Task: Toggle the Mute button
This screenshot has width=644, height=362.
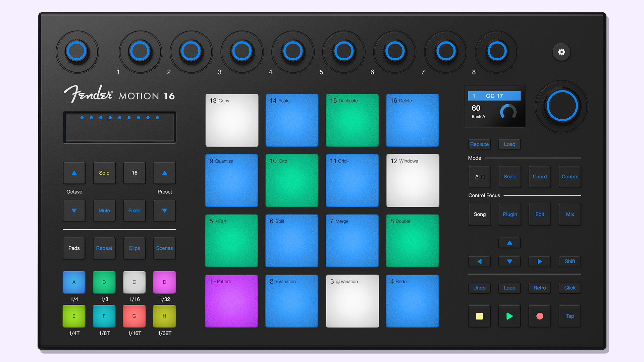Action: pyautogui.click(x=104, y=210)
